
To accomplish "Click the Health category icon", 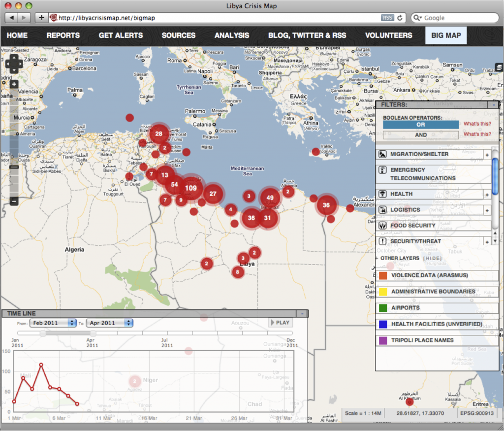I will tap(382, 194).
